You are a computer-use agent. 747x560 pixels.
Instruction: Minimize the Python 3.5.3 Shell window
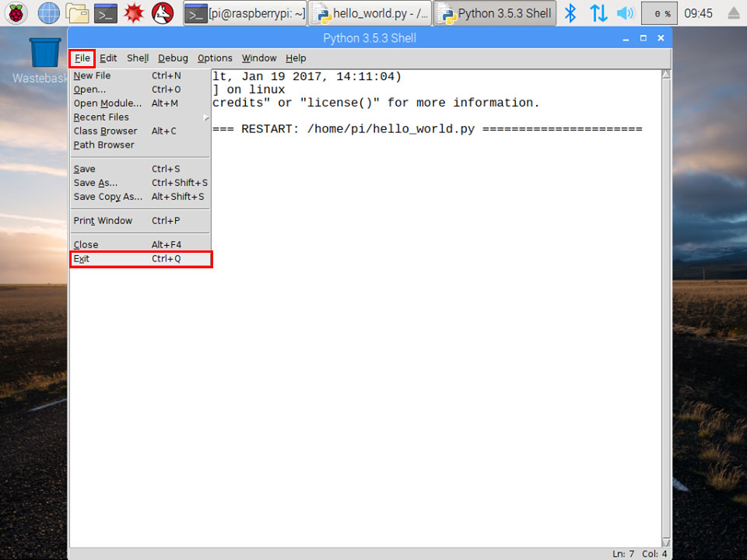pyautogui.click(x=626, y=38)
